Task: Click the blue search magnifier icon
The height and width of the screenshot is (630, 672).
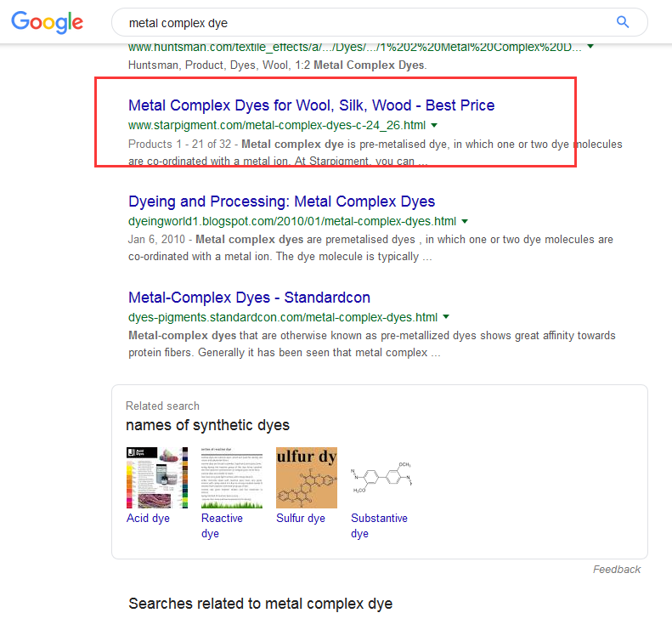Action: click(622, 22)
